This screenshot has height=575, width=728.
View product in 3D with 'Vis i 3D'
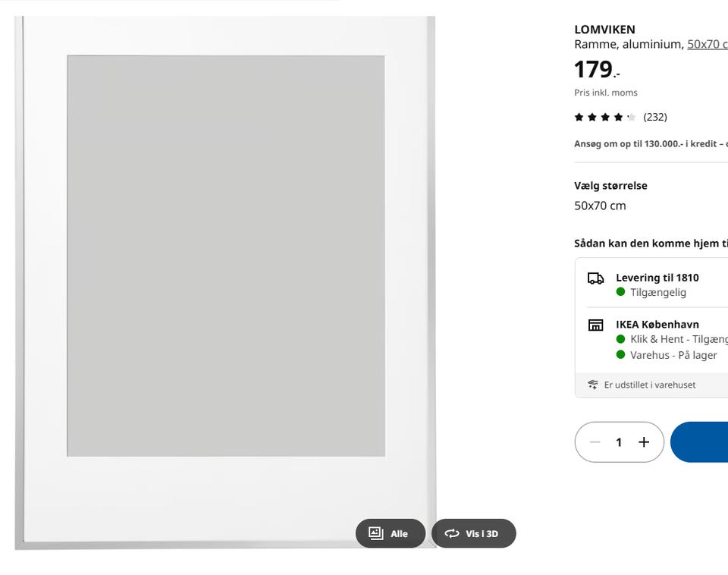tap(473, 533)
